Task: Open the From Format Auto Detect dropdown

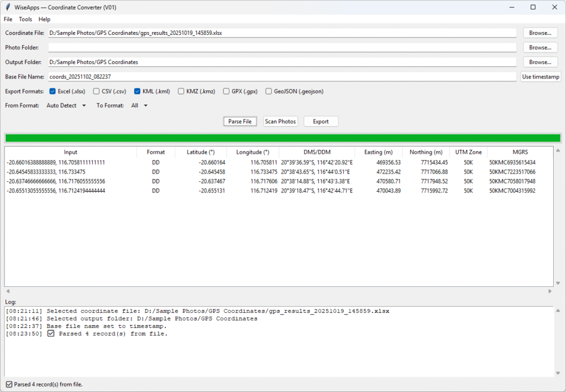Action: 65,106
